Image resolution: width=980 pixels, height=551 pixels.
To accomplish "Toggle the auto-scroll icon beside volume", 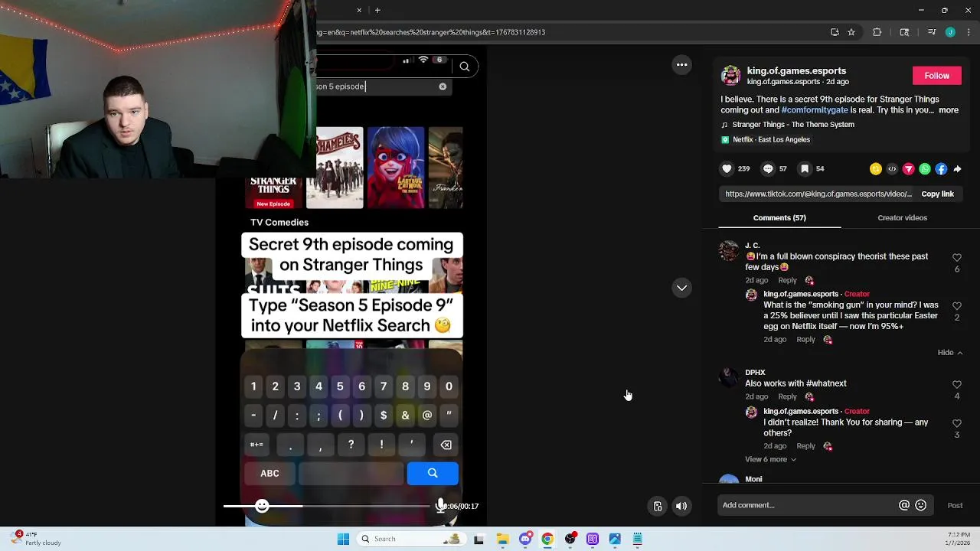I will pyautogui.click(x=658, y=506).
